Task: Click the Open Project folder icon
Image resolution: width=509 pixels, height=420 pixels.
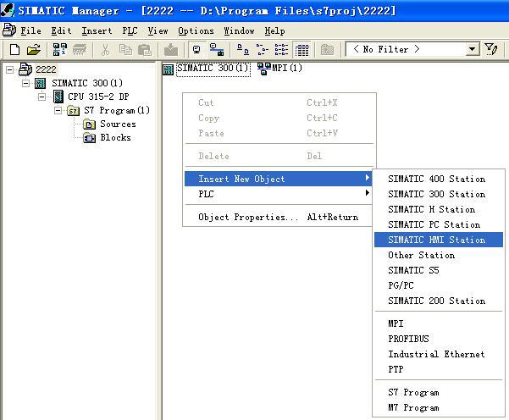Action: pyautogui.click(x=33, y=50)
